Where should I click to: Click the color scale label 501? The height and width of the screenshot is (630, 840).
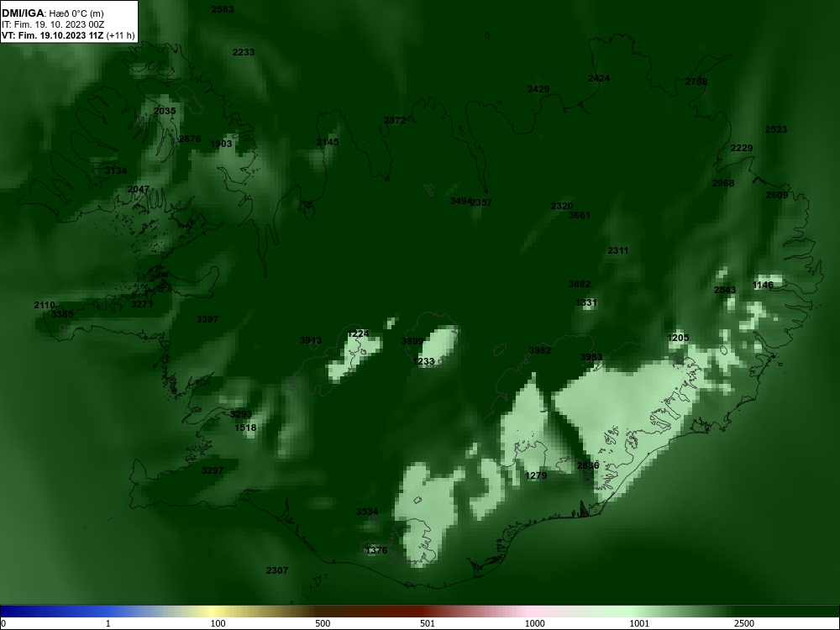[x=427, y=623]
